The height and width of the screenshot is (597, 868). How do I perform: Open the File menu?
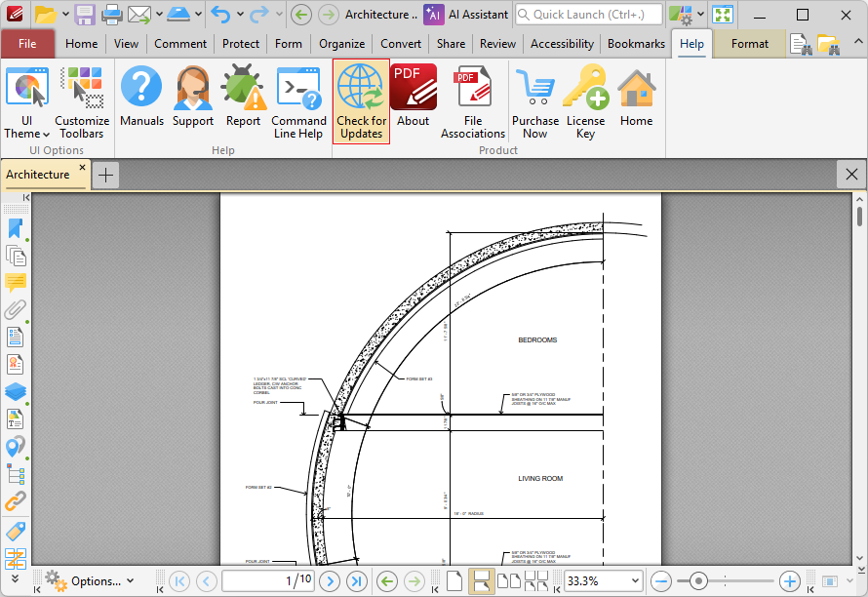[x=27, y=44]
